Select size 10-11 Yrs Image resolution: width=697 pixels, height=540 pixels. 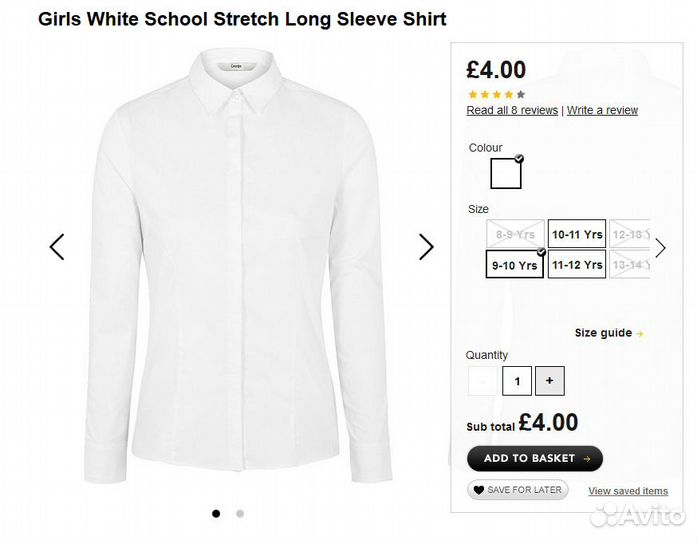577,234
